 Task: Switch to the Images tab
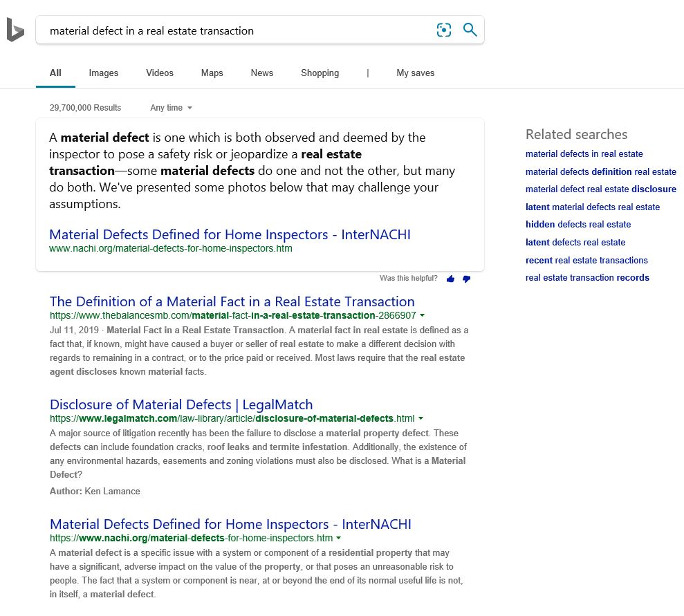coord(103,73)
